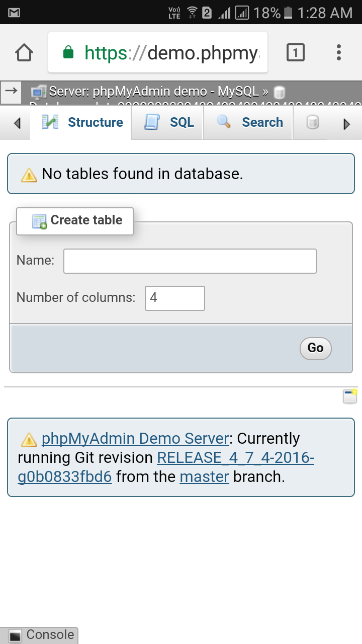
Task: Click the table Name input field
Action: click(x=189, y=261)
